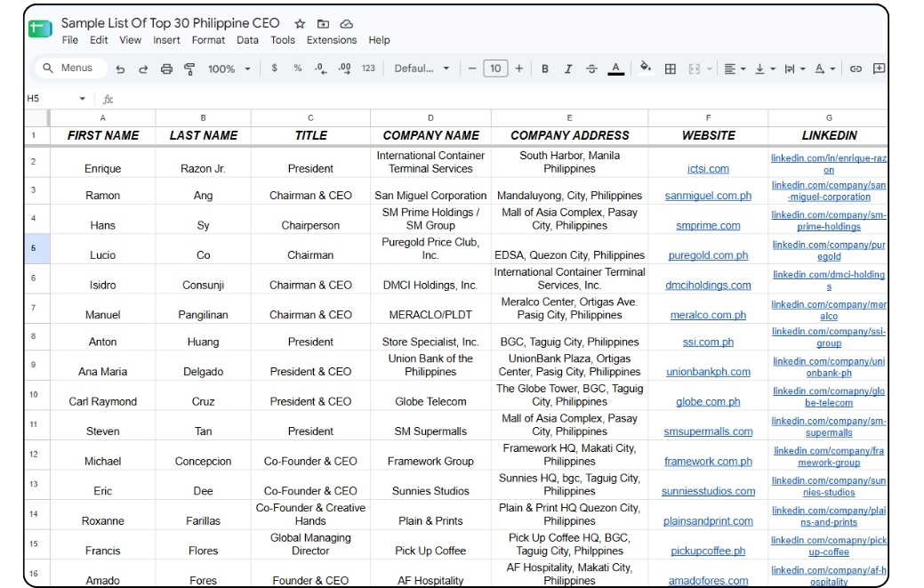Click the Move to folder icon
Screen dimensions: 924x588
pos(323,23)
